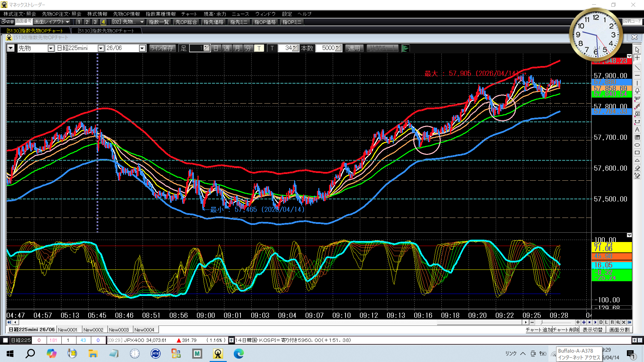Click the 画面分割 button
644x362 pixels.
[619, 330]
